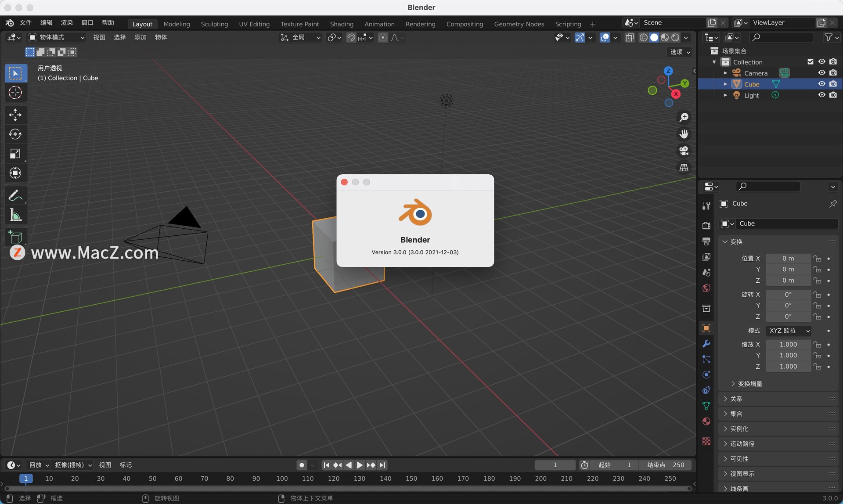The width and height of the screenshot is (843, 504).
Task: Uncheck the Collection exclude checkbox
Action: (x=811, y=62)
